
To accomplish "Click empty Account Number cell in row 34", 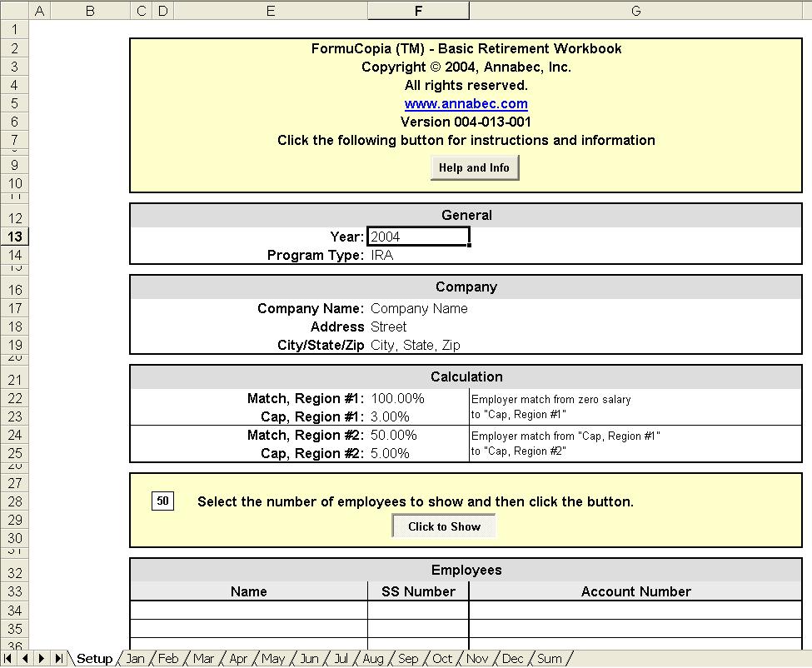I will click(636, 611).
